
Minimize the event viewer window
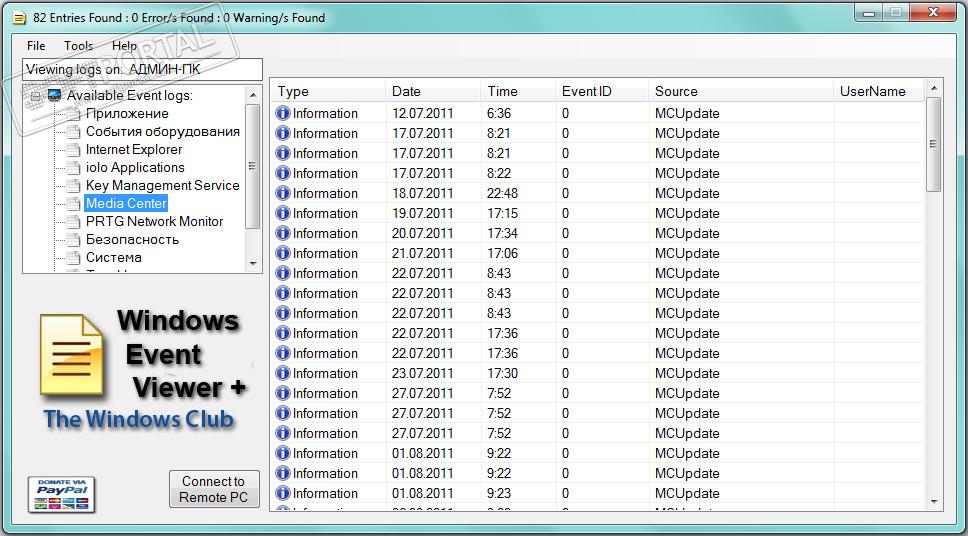click(x=869, y=12)
